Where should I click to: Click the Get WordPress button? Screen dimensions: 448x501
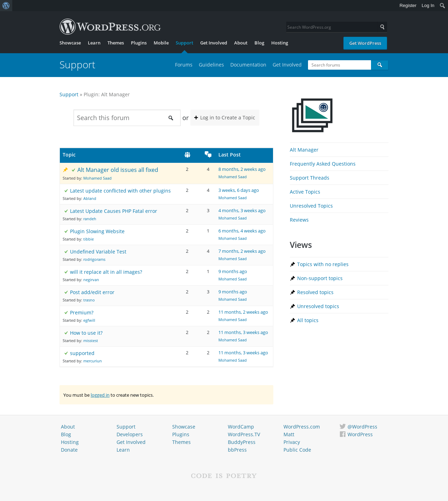coord(365,43)
